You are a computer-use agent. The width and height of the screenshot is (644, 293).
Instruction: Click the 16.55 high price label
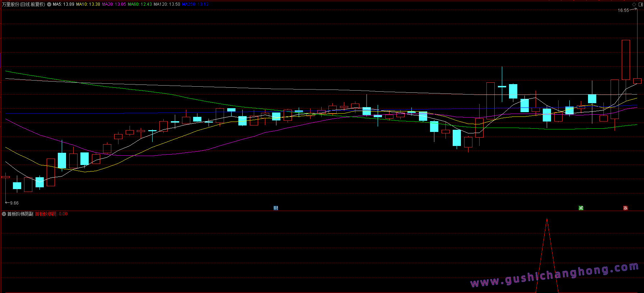tap(623, 10)
